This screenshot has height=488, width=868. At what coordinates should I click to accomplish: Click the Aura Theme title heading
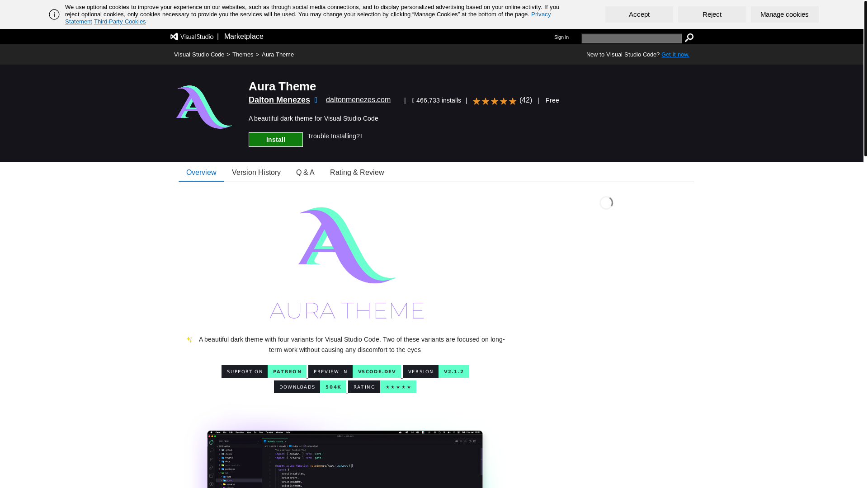coord(282,86)
